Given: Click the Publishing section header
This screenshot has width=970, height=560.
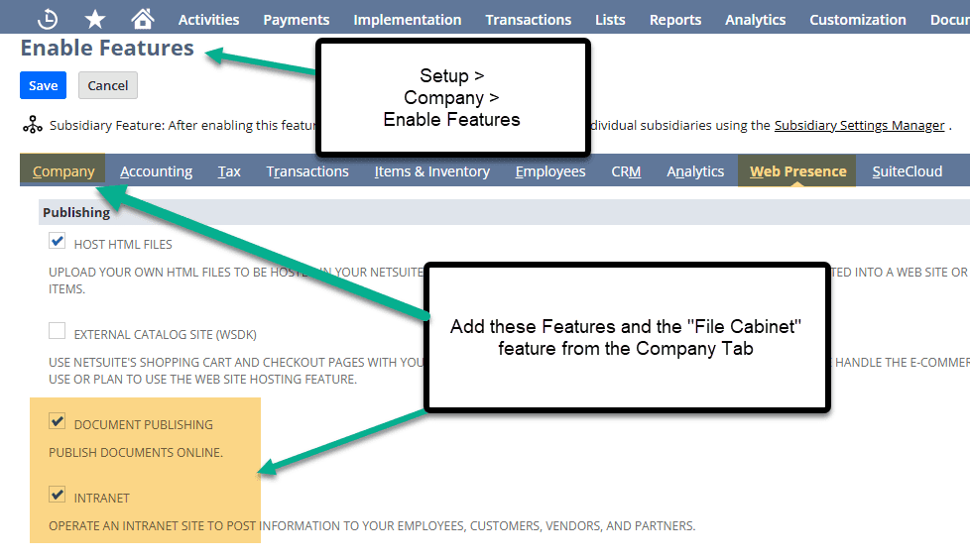Looking at the screenshot, I should (76, 212).
